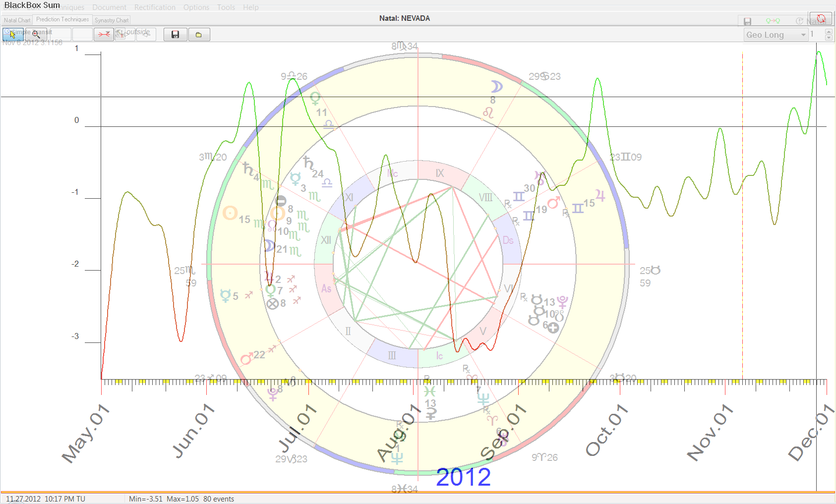Select the Prediction Techniques tab
This screenshot has width=836, height=504.
[62, 19]
